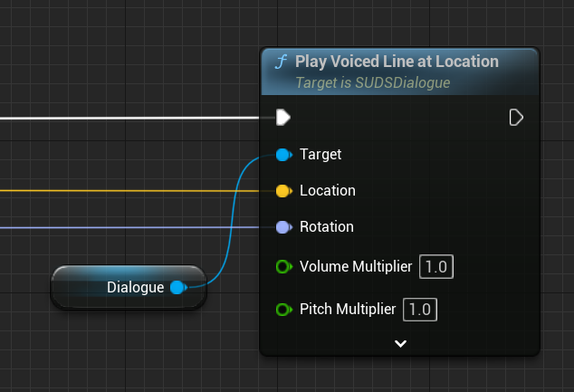Click the output execution pin

click(x=516, y=118)
